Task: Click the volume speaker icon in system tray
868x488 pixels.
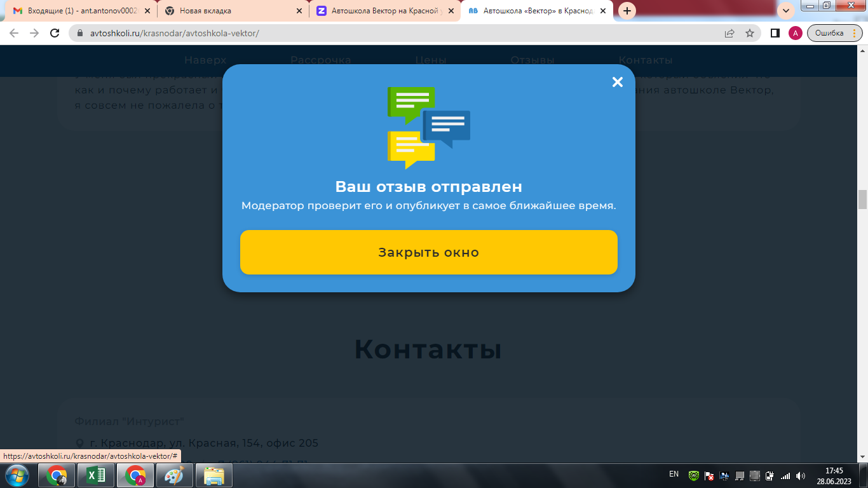Action: 800,475
